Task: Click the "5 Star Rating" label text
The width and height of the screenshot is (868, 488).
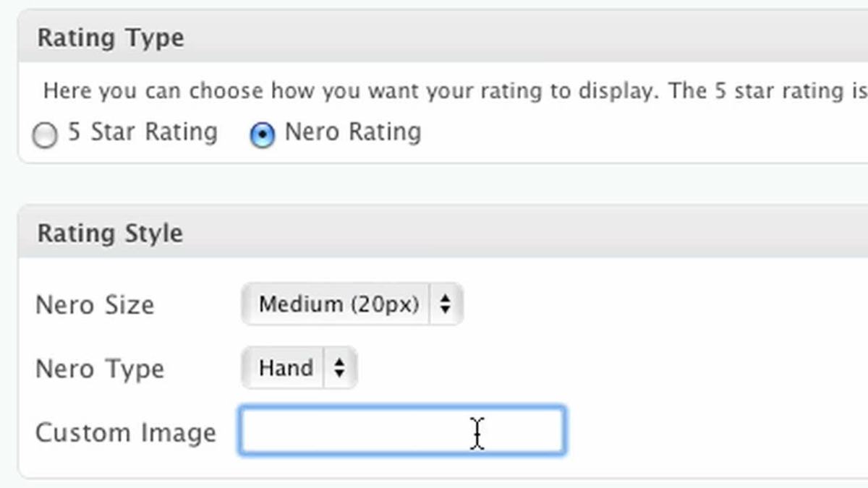Action: tap(142, 132)
